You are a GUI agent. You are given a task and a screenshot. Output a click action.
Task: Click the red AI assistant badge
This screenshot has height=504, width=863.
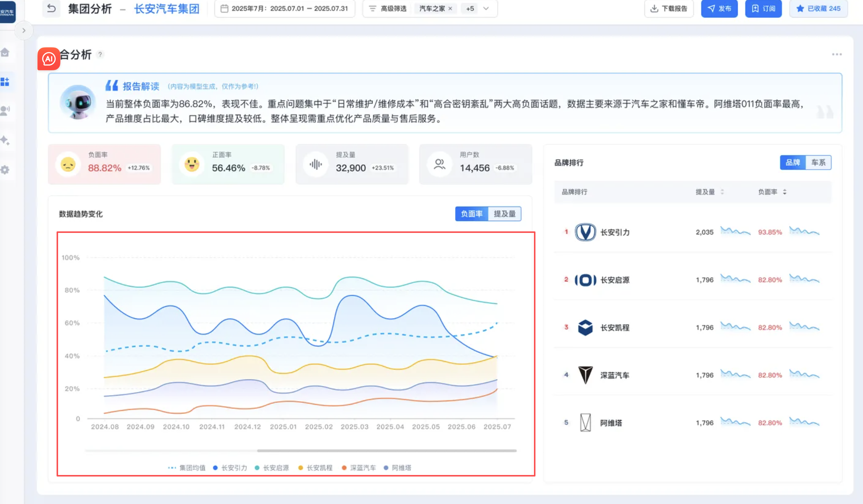click(x=49, y=59)
